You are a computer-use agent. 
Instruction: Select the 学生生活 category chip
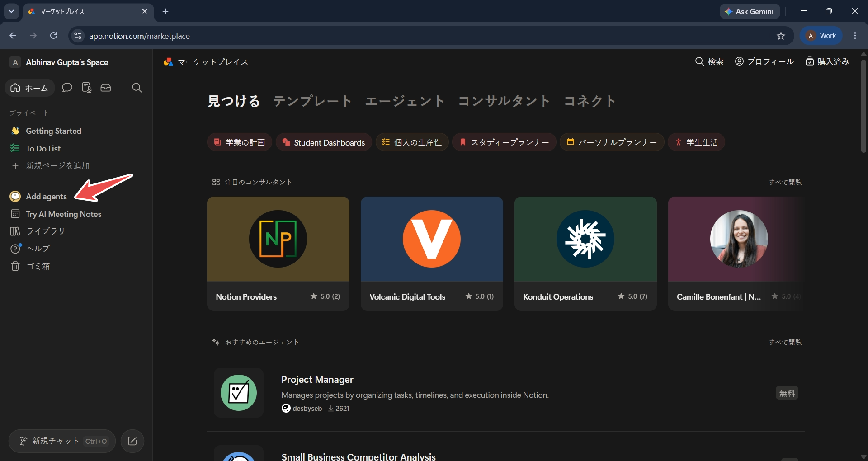(x=696, y=142)
